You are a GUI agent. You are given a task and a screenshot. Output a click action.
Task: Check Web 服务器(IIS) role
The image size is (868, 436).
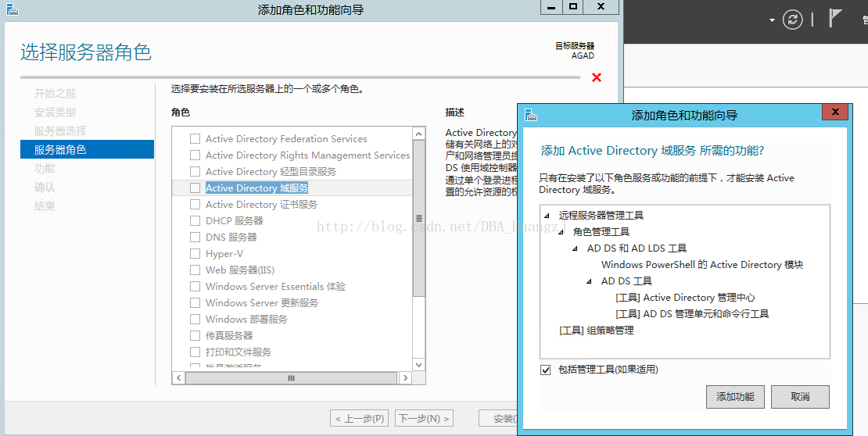click(x=195, y=270)
